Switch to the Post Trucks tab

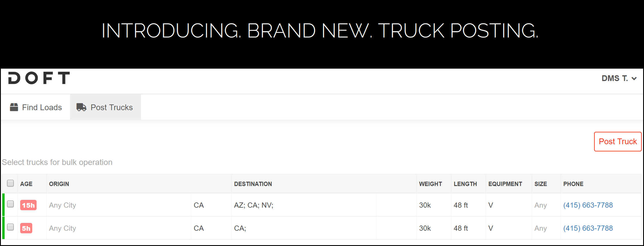[x=106, y=107]
